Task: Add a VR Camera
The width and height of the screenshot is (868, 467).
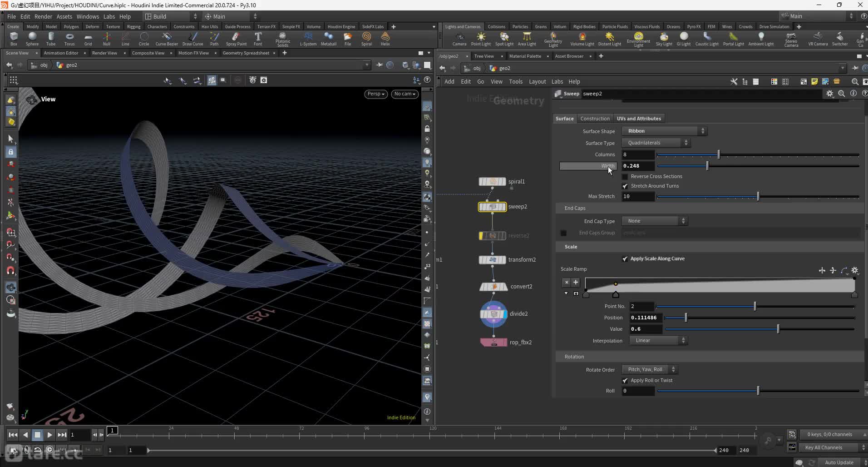Action: coord(818,39)
